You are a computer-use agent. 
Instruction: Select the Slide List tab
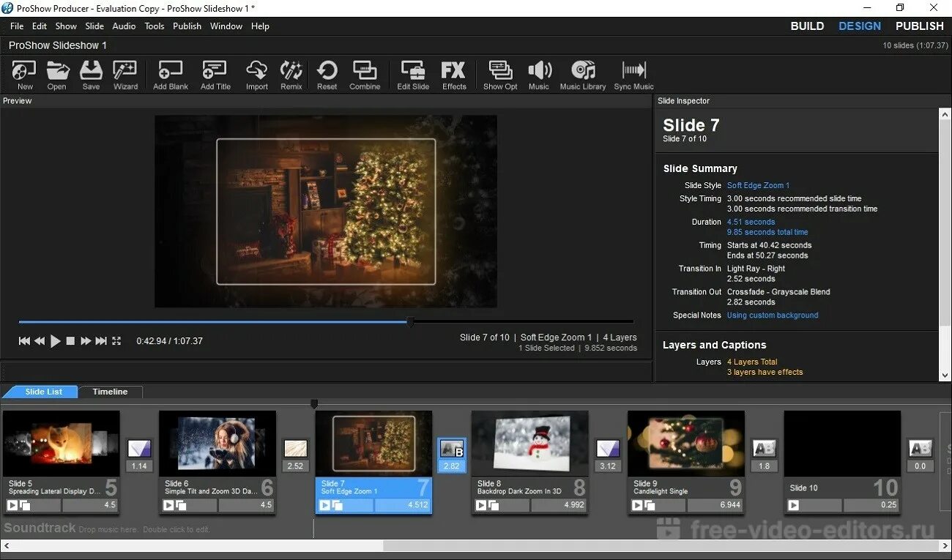(x=44, y=392)
